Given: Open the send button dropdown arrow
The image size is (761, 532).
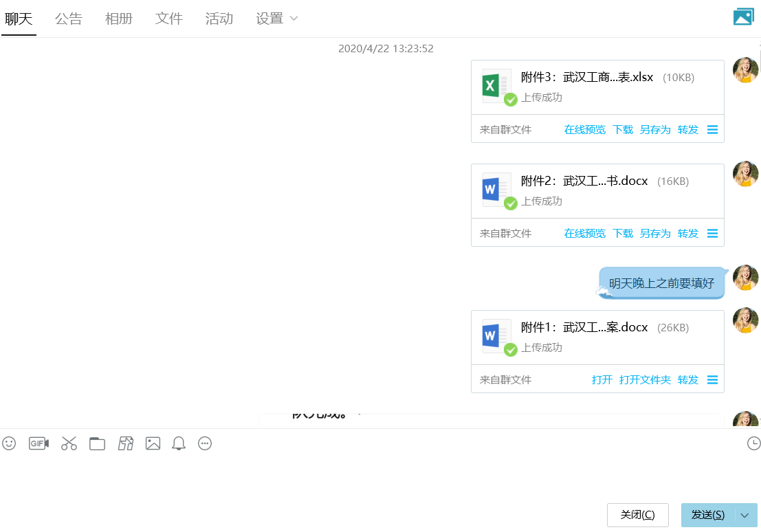Looking at the screenshot, I should (x=746, y=516).
